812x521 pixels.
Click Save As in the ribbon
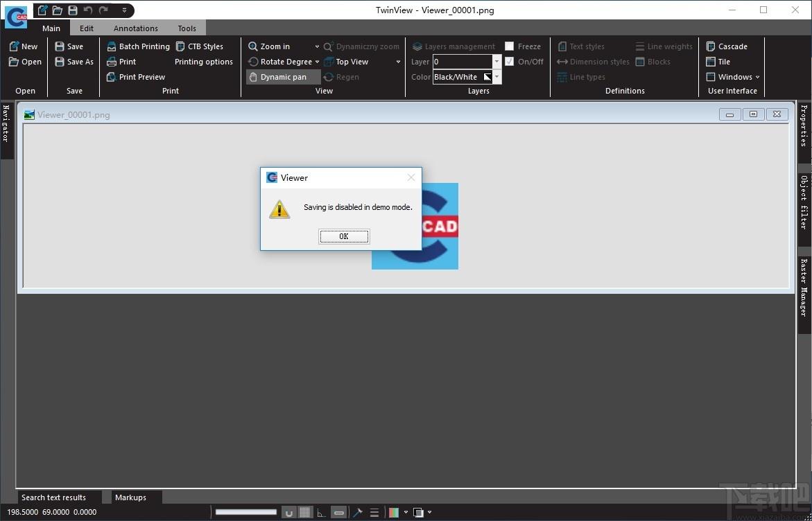click(74, 62)
